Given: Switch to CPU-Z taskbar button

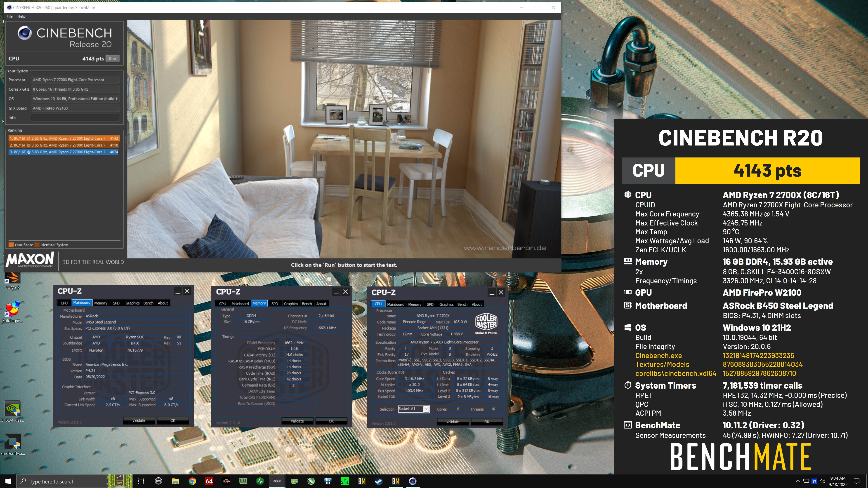Looking at the screenshot, I should coord(277,481).
